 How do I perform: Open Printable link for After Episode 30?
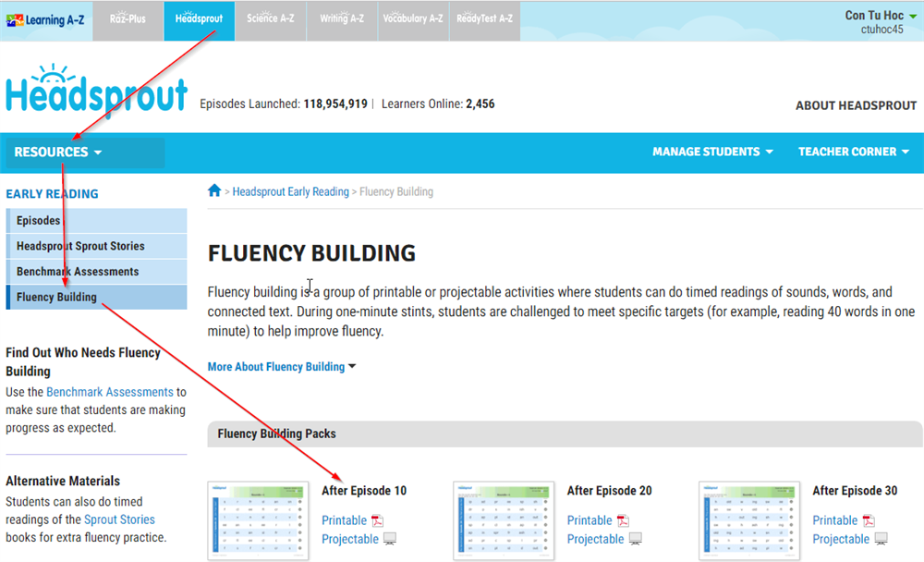(x=835, y=520)
